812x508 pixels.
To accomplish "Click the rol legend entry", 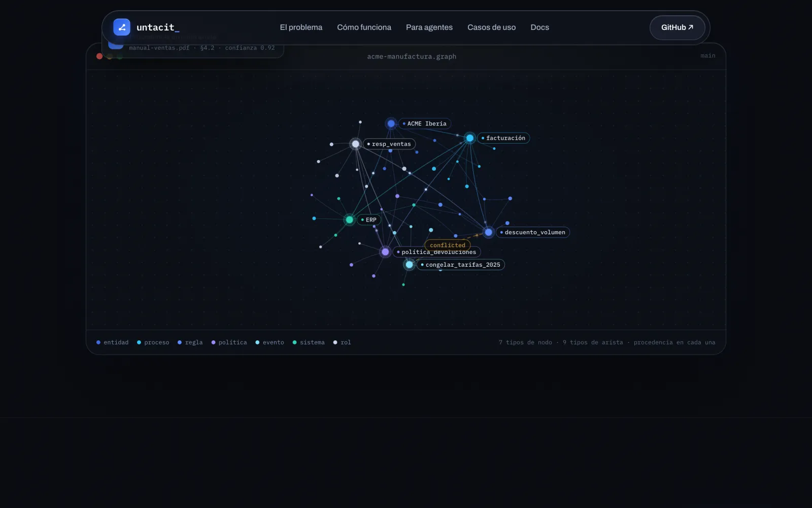I will pos(342,342).
